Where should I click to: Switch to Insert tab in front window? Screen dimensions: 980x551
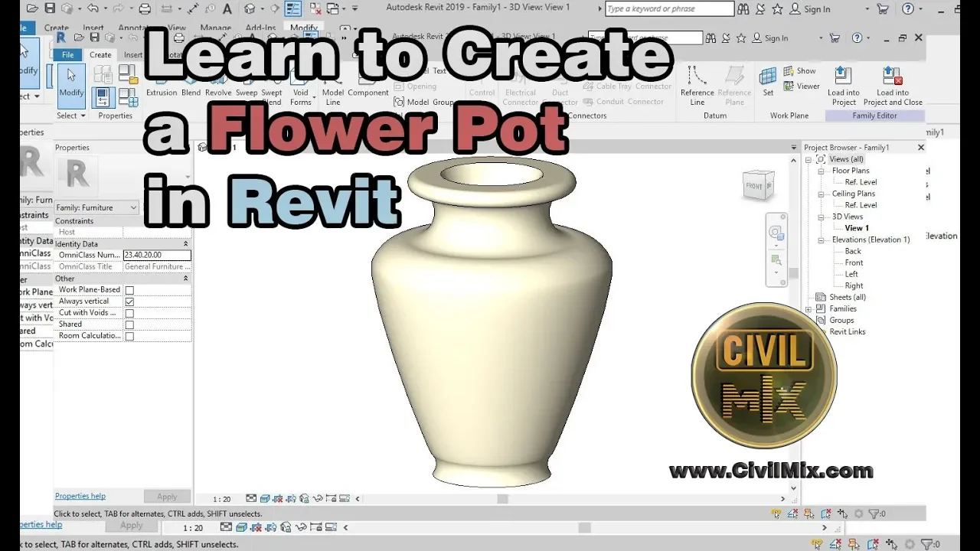click(x=132, y=55)
